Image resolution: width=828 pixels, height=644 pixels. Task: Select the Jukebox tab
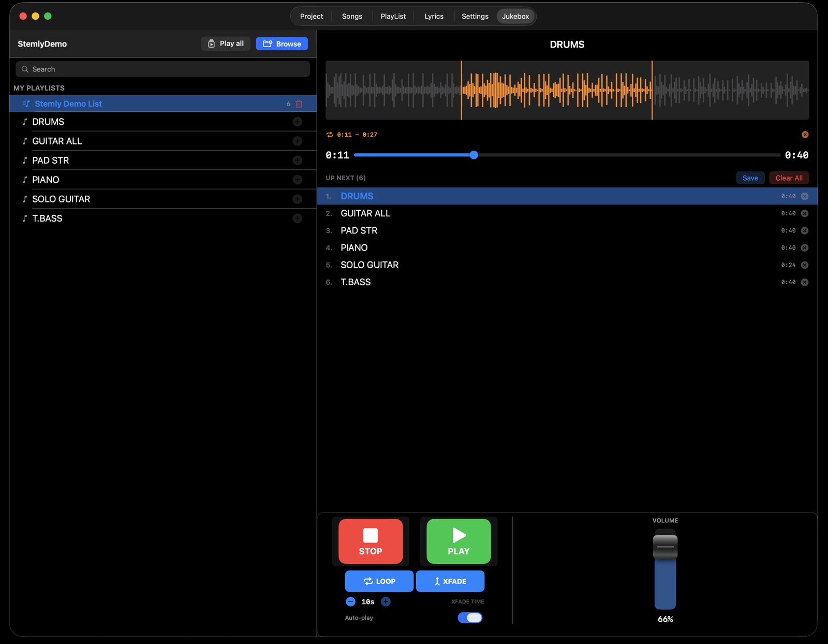(515, 17)
